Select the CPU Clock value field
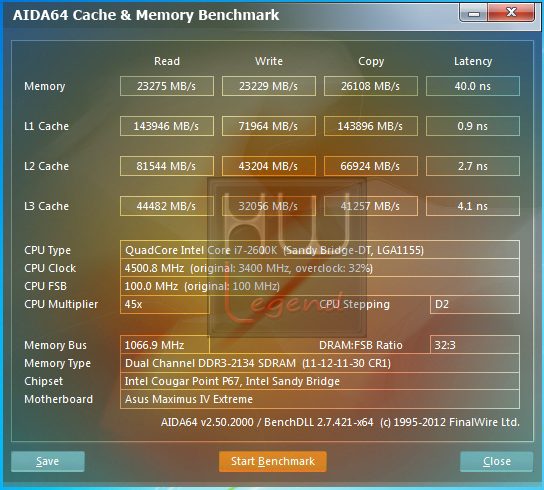The height and width of the screenshot is (490, 544). coord(320,268)
